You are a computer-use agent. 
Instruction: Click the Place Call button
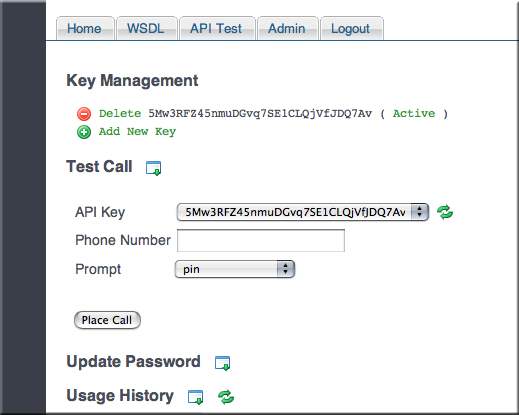(107, 320)
